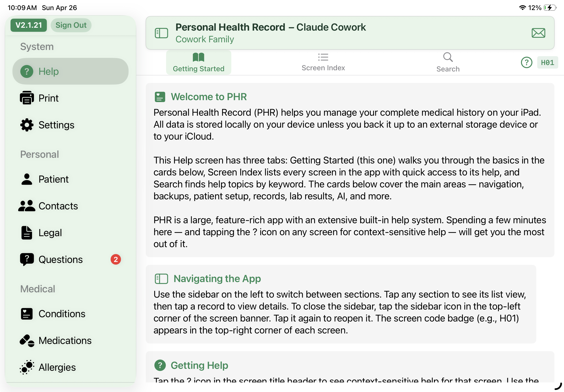Switch to the Search tab

pyautogui.click(x=448, y=62)
